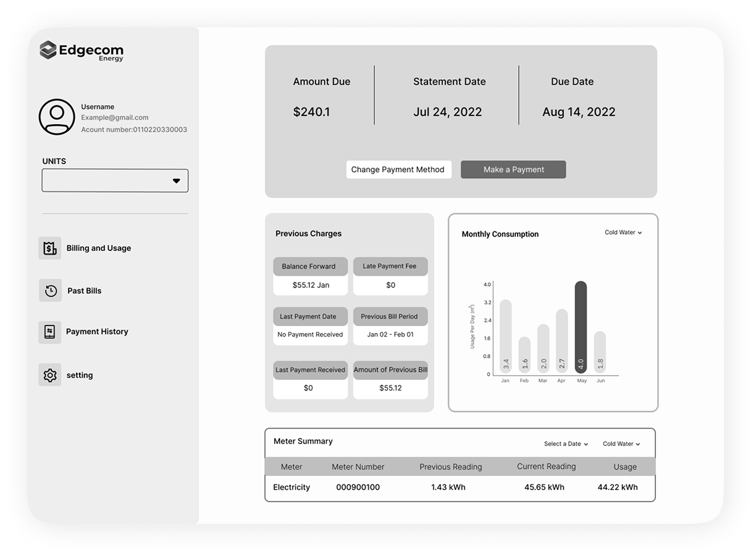Click the user profile avatar icon
Image resolution: width=756 pixels, height=556 pixels.
57,117
